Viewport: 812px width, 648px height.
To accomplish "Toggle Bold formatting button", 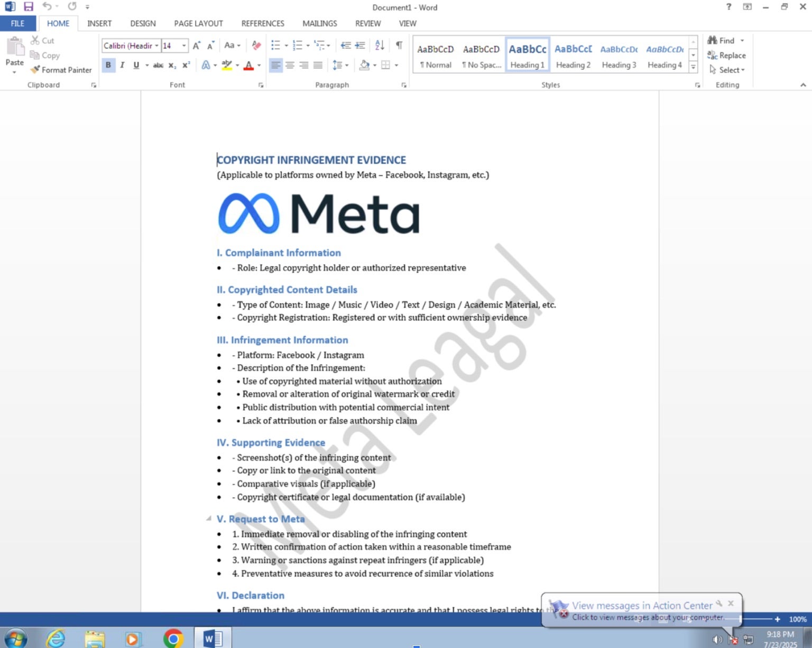I will pyautogui.click(x=108, y=65).
